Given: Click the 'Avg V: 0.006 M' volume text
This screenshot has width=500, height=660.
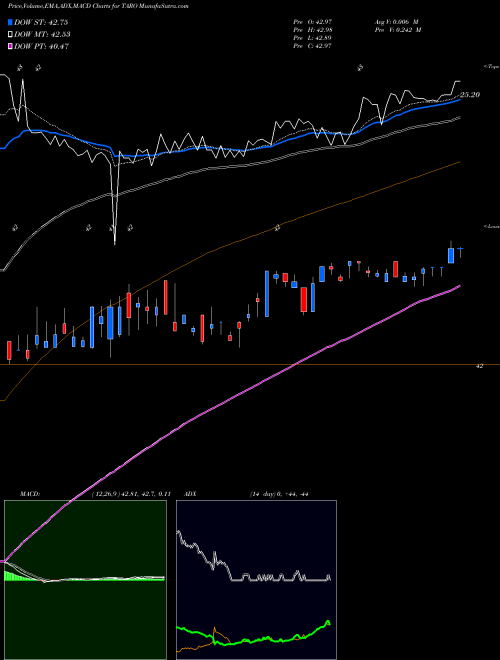Looking at the screenshot, I should pyautogui.click(x=396, y=21).
